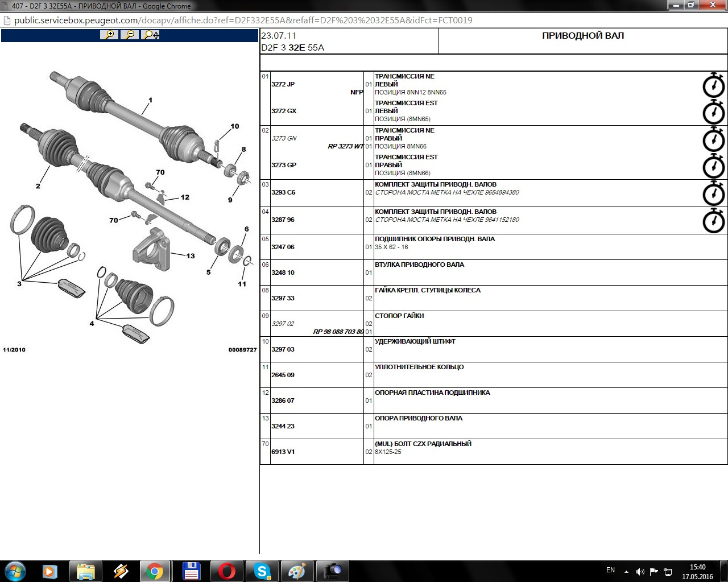
Task: Click the ПОДШИПНИК ОПОРЫ ПРИВОДН. ВАЛА description
Action: (435, 239)
